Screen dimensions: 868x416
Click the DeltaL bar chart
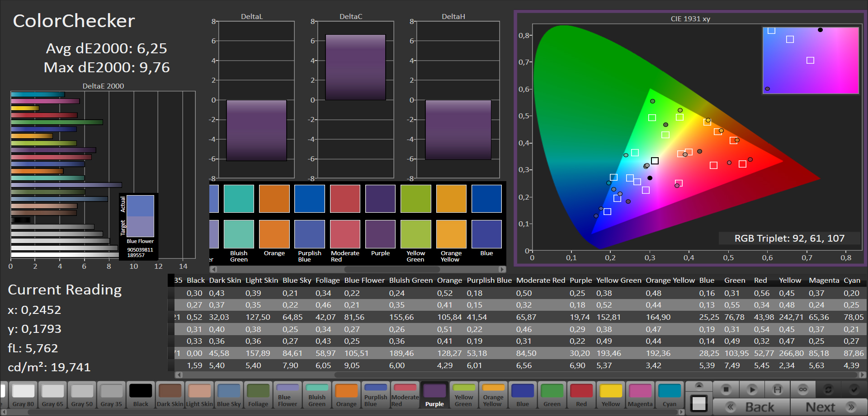coord(256,99)
